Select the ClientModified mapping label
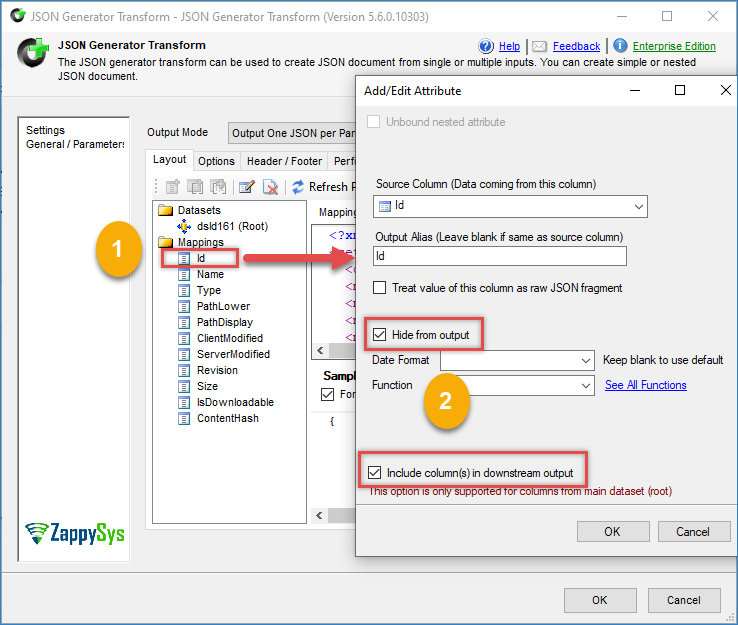 pos(230,338)
